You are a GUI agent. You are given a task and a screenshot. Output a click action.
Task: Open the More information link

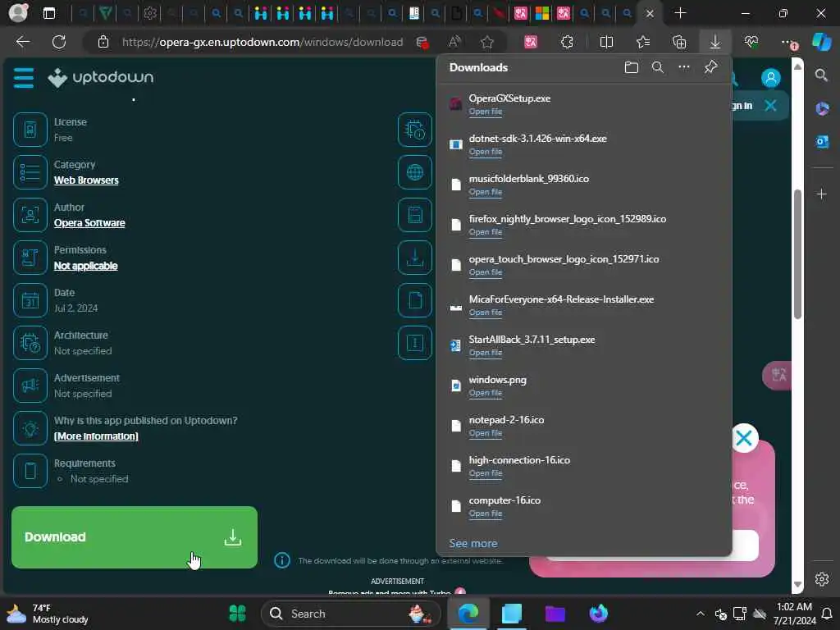[96, 436]
